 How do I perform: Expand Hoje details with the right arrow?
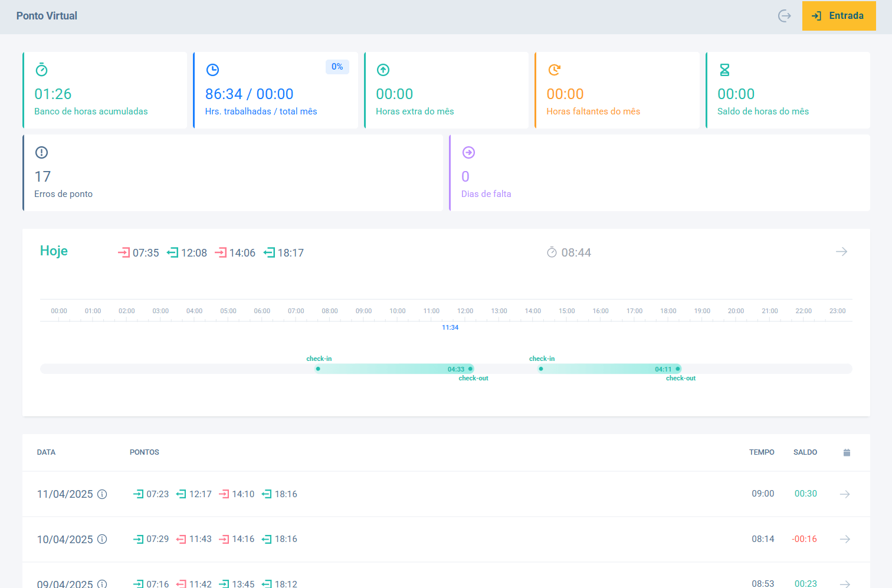pos(841,252)
